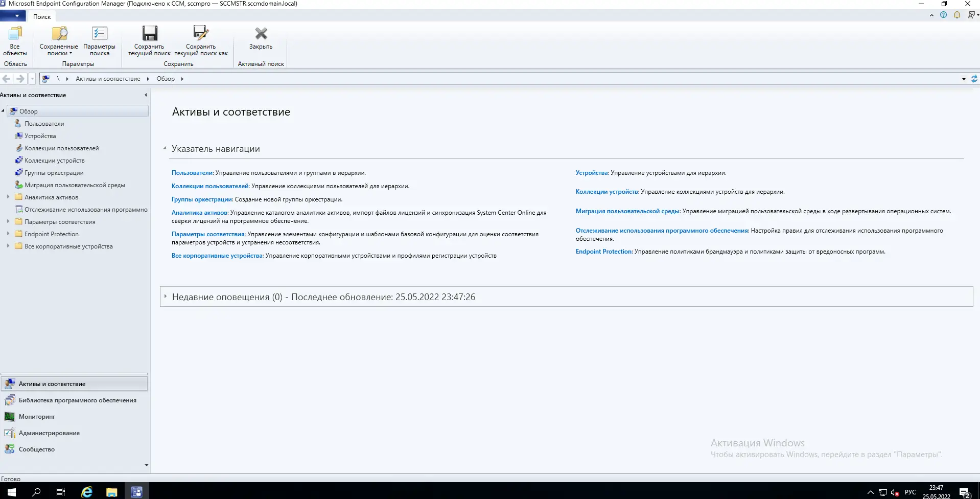
Task: Open Миграция пользовательской среды link in main pane
Action: (x=627, y=211)
